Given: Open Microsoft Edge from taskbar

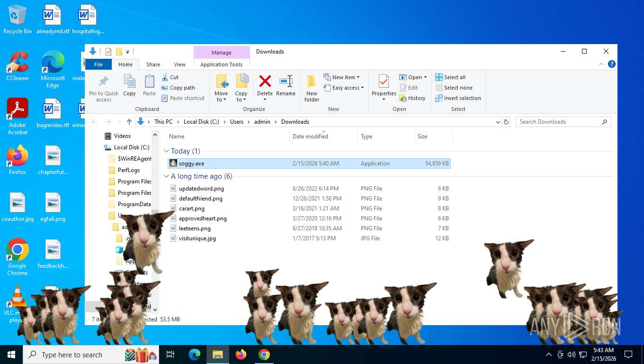Looking at the screenshot, I should tap(195, 355).
